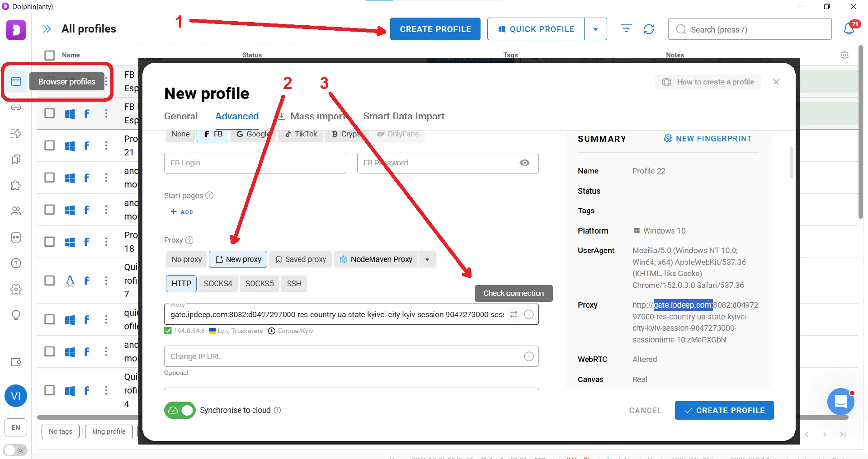Open the profile list filter icon
Viewport: 868px width, 459px height.
coord(626,29)
